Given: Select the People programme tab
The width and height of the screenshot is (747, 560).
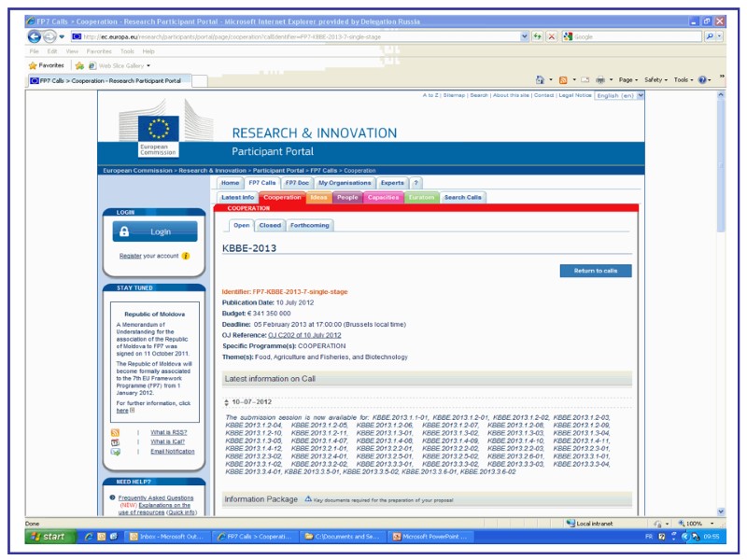Looking at the screenshot, I should [x=347, y=197].
